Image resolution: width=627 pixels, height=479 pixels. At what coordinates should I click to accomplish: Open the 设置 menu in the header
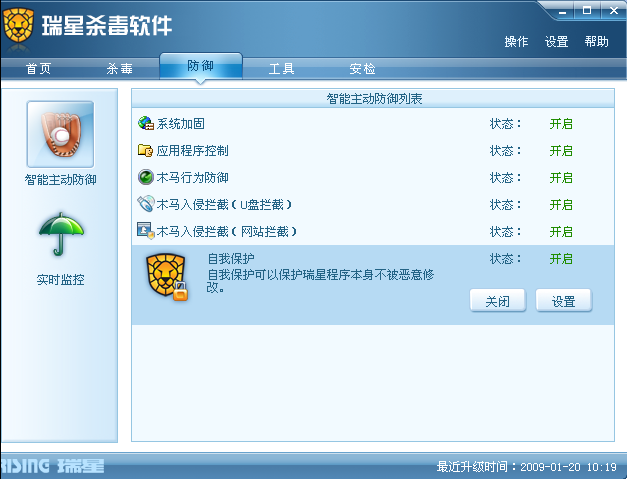tap(556, 42)
